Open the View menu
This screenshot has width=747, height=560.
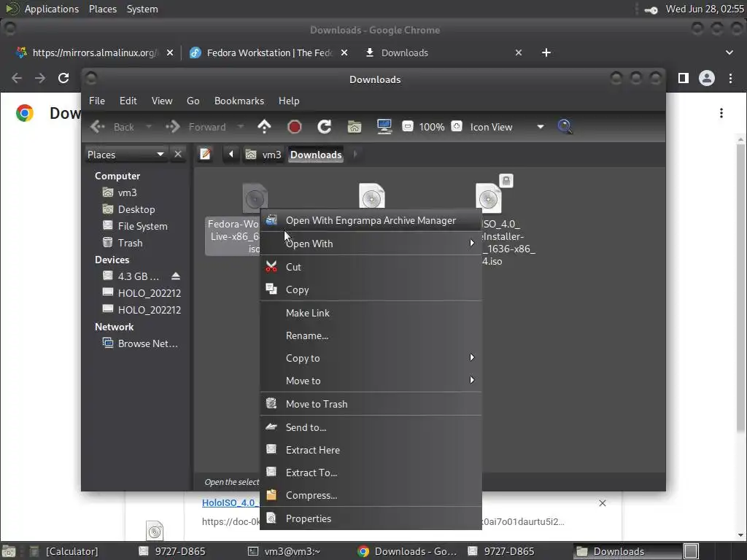coord(162,101)
